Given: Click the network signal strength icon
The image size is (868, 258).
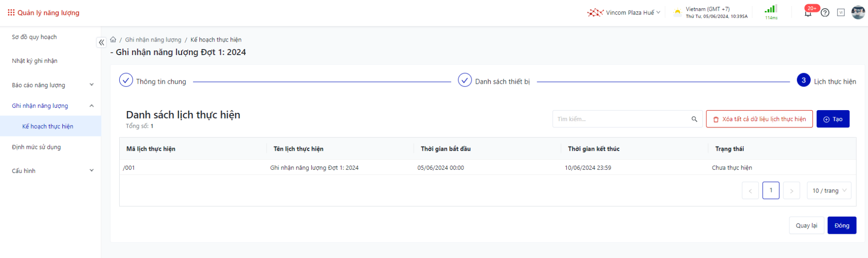Looking at the screenshot, I should click(771, 10).
